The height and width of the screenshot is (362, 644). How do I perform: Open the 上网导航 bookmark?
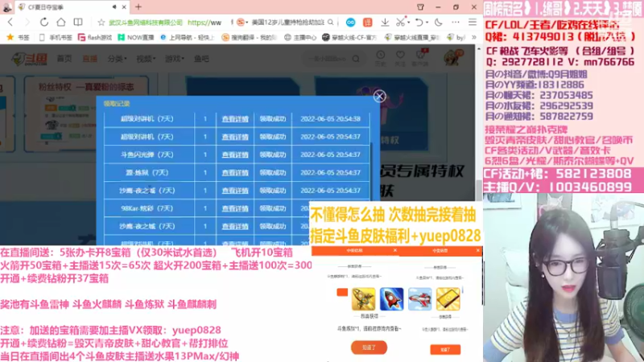tap(188, 37)
